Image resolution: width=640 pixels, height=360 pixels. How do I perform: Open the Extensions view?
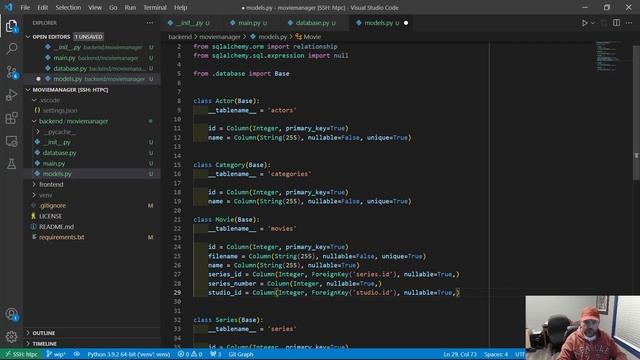coord(11,118)
